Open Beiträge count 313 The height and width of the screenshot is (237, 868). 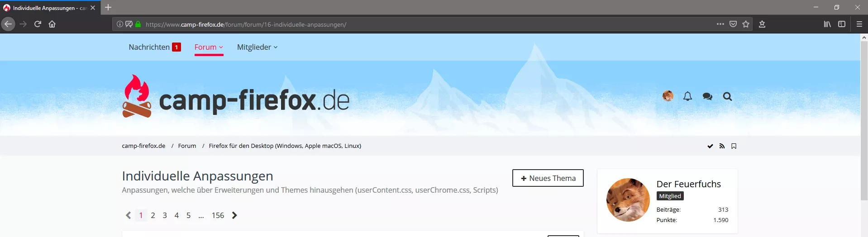[x=723, y=209]
